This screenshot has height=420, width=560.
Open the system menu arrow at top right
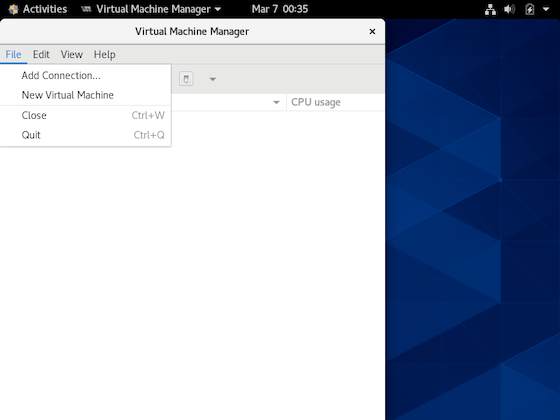pos(546,9)
